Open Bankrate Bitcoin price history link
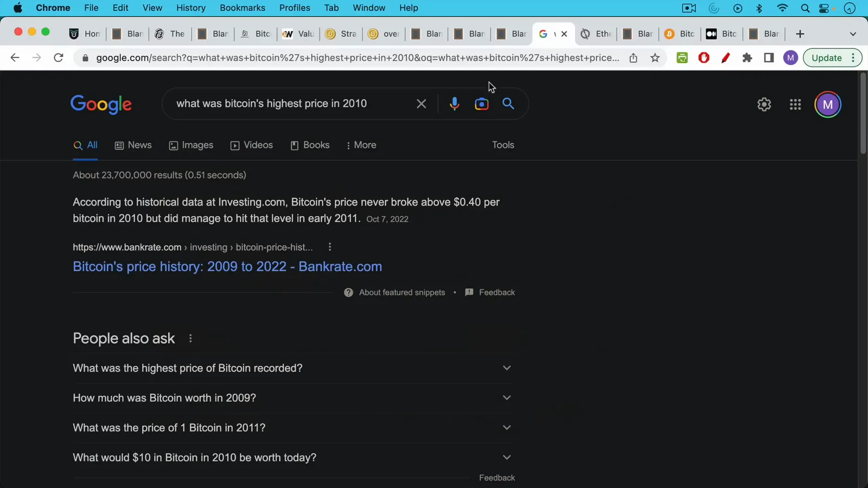The width and height of the screenshot is (868, 488). [x=227, y=267]
